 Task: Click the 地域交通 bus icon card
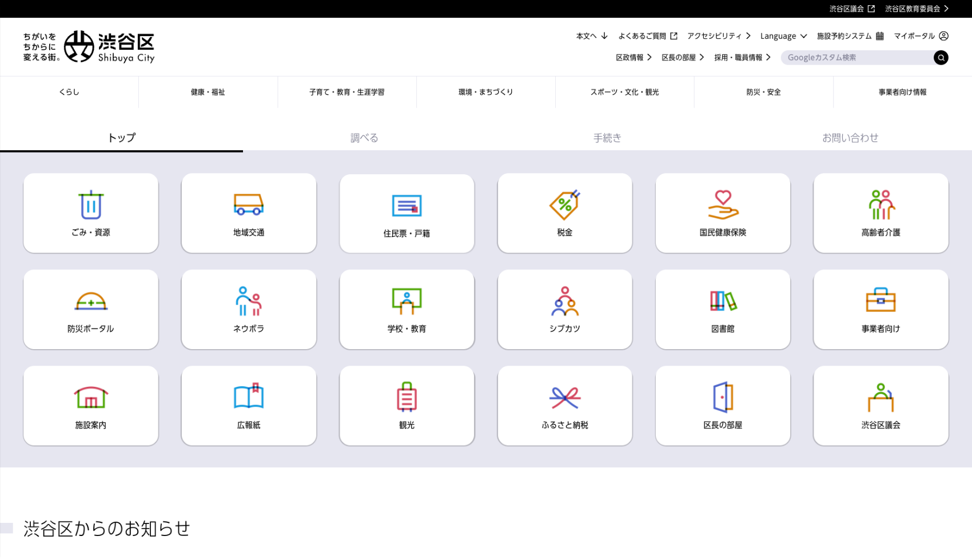coord(249,213)
